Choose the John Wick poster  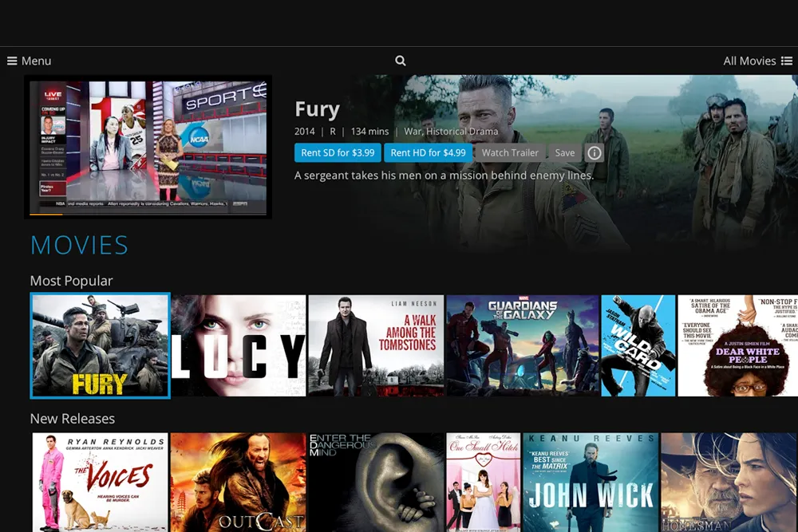point(591,483)
